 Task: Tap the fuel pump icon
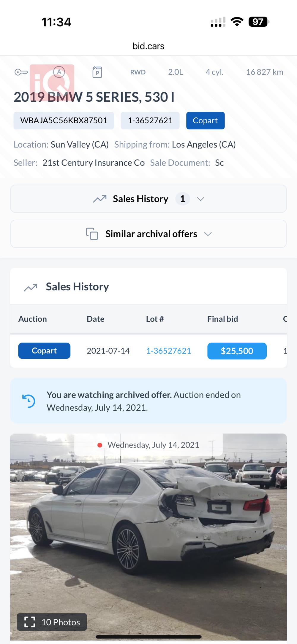(97, 72)
